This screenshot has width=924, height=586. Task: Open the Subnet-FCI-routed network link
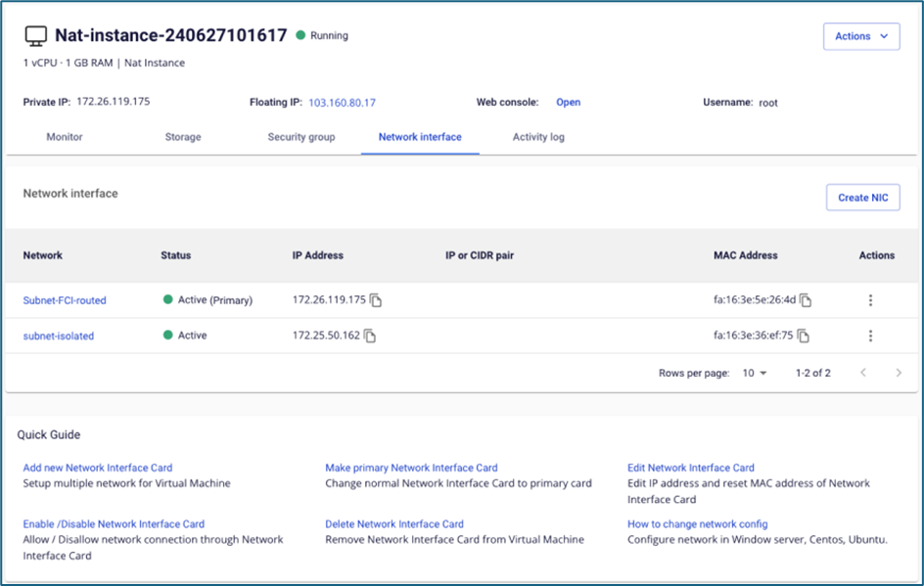tap(65, 300)
